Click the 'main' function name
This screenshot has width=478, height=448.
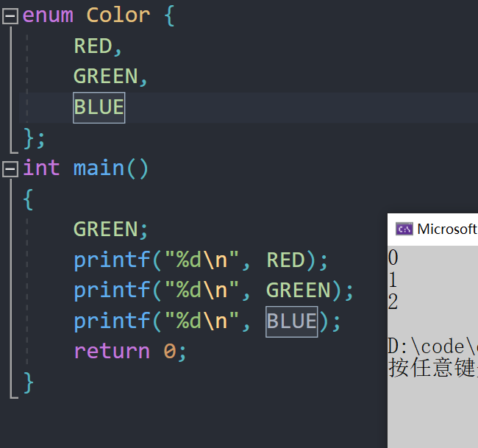click(x=99, y=168)
